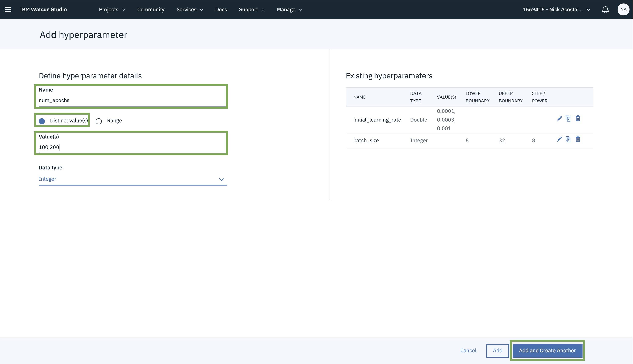The width and height of the screenshot is (633, 364).
Task: Focus the Name field containing num_epochs
Action: (133, 101)
